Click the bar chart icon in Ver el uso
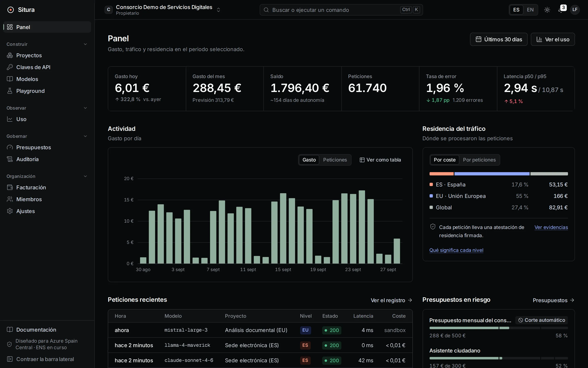The image size is (588, 368). (x=539, y=39)
